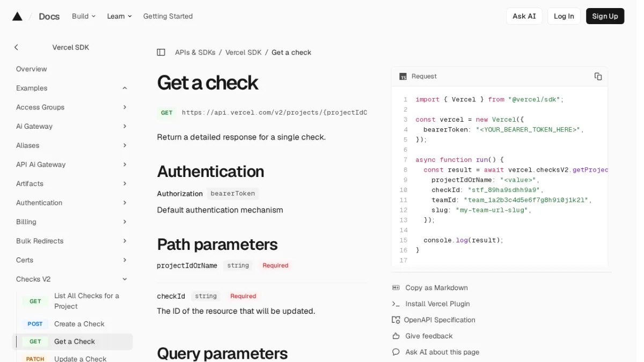644x362 pixels.
Task: Click the Log In button
Action: click(563, 16)
